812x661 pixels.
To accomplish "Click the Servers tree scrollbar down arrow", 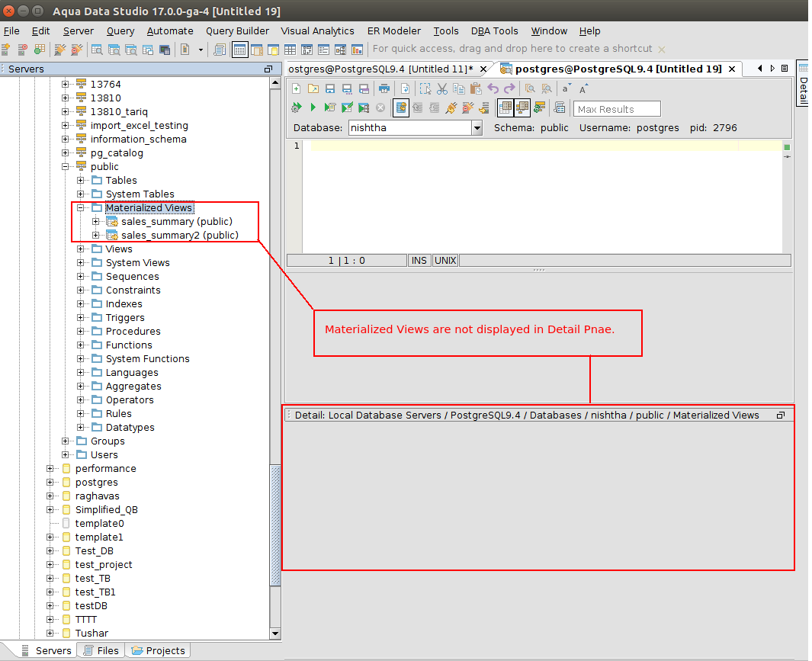I will [275, 633].
